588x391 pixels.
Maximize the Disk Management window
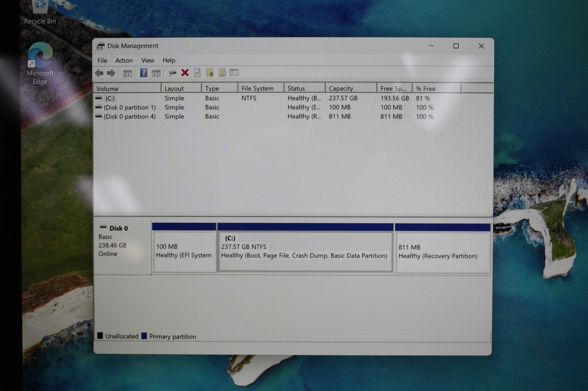point(456,46)
